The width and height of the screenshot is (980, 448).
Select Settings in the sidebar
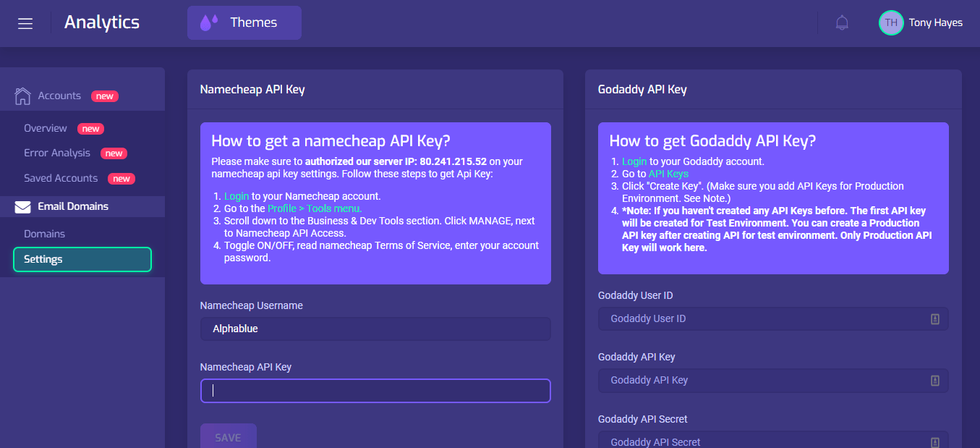[x=82, y=259]
